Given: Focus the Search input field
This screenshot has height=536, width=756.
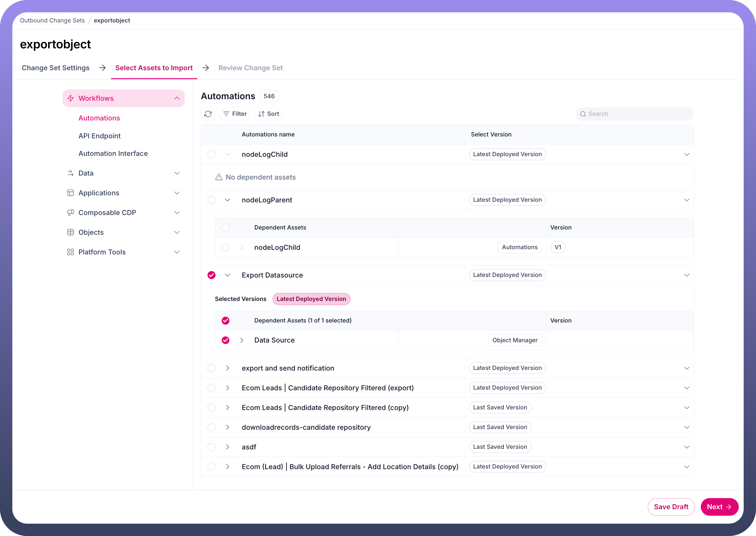Looking at the screenshot, I should tap(637, 114).
